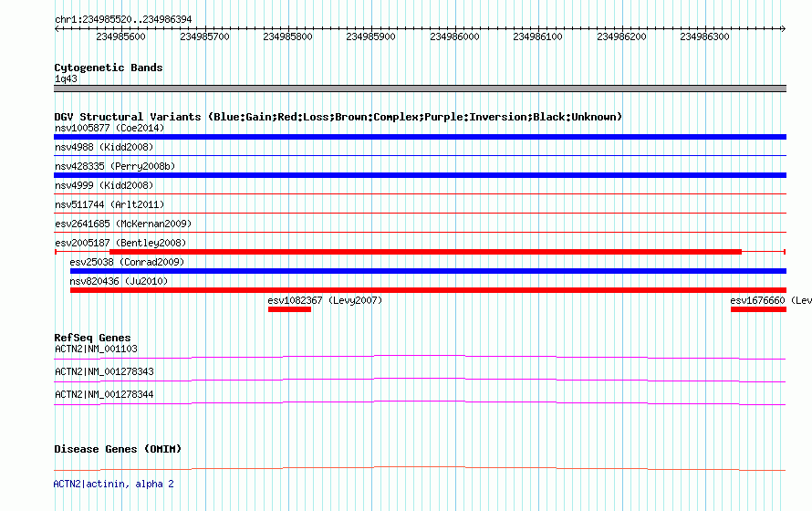
Task: Open variant nsv4988 (Kidd2008) label
Action: pos(104,147)
